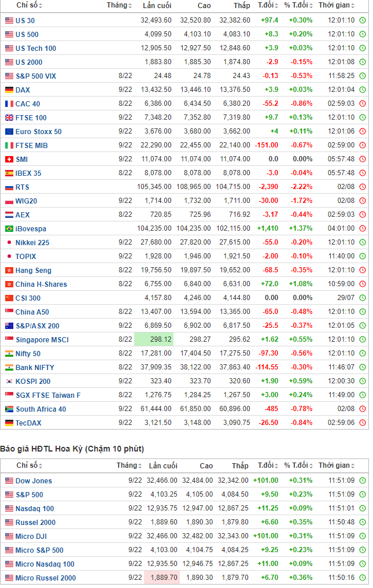Click the red clock icon in RTS row
This screenshot has width=373, height=588.
click(x=363, y=187)
